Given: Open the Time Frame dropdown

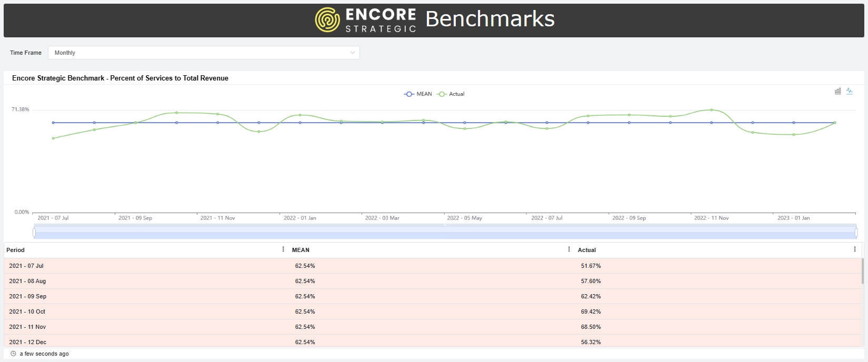Looking at the screenshot, I should [x=204, y=53].
